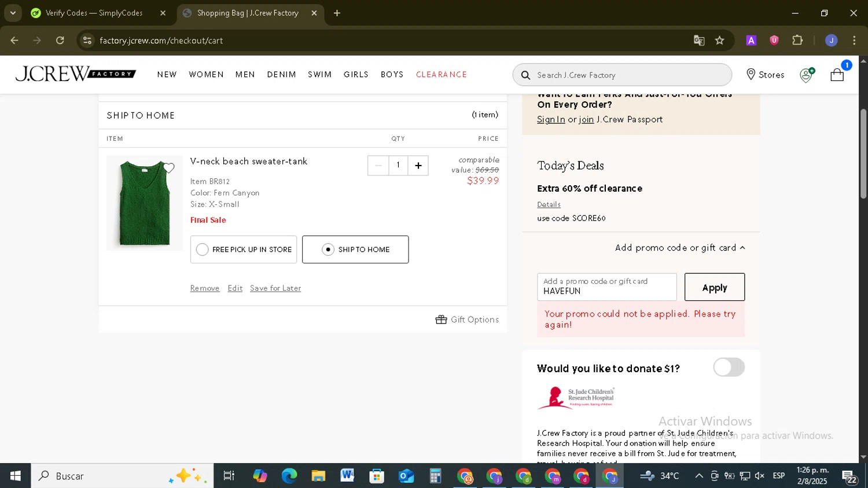Open Windows Start menu
The width and height of the screenshot is (868, 488).
coord(16,476)
